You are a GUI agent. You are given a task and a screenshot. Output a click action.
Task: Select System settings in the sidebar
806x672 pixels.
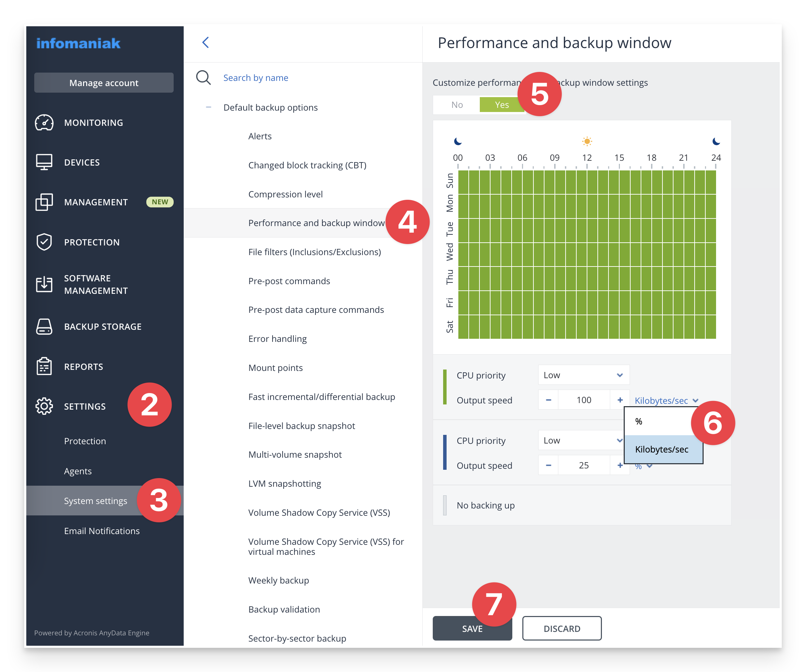95,501
